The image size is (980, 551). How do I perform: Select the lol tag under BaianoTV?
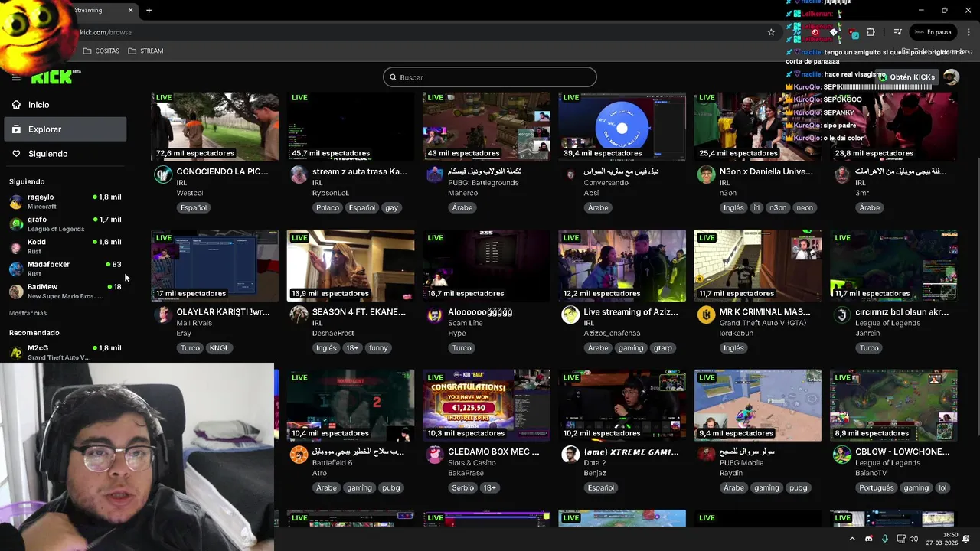pos(942,487)
